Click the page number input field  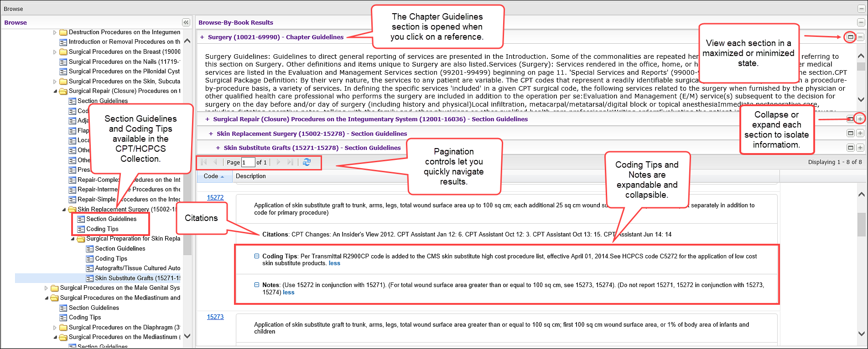(x=248, y=162)
